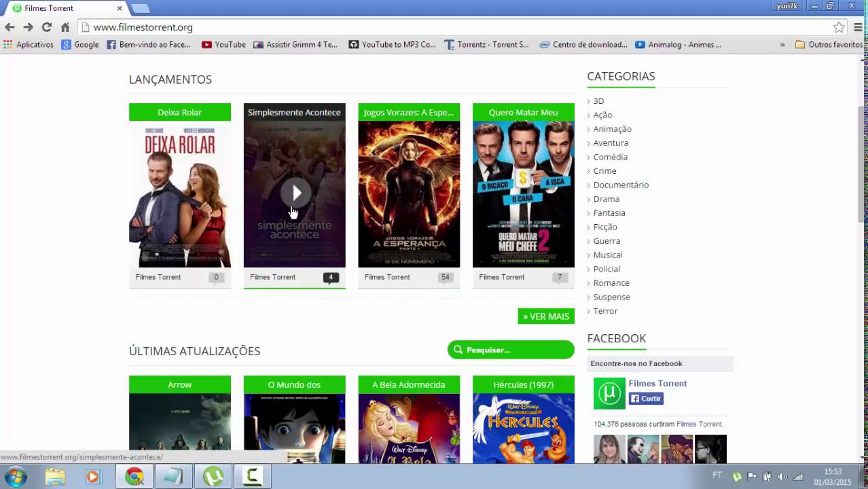Screen dimensions: 868x489
Task: Open A Bela Adormecida title header
Action: (409, 384)
